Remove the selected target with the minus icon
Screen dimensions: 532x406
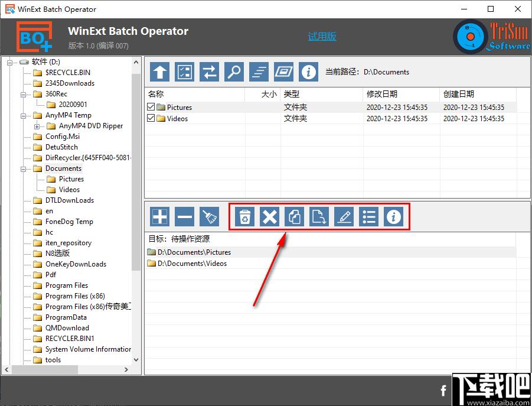(184, 216)
